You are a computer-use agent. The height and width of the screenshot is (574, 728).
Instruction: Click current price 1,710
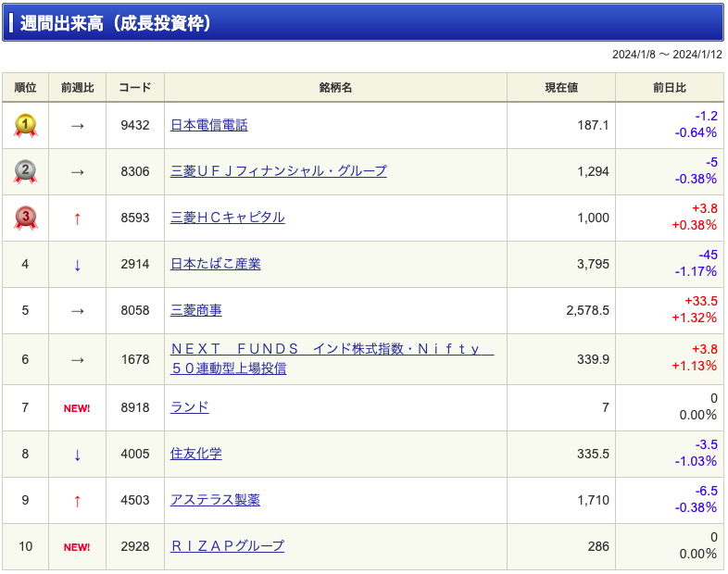[593, 500]
